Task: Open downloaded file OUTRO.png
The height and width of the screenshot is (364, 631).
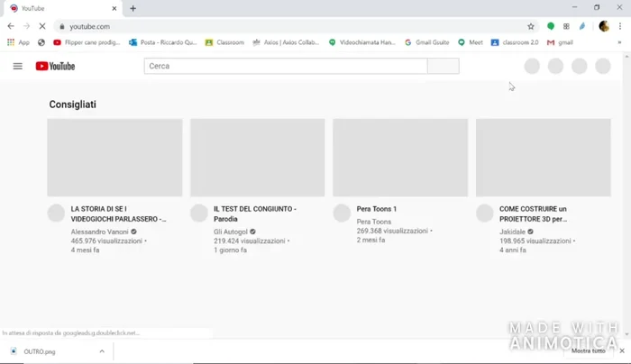Action: click(40, 351)
